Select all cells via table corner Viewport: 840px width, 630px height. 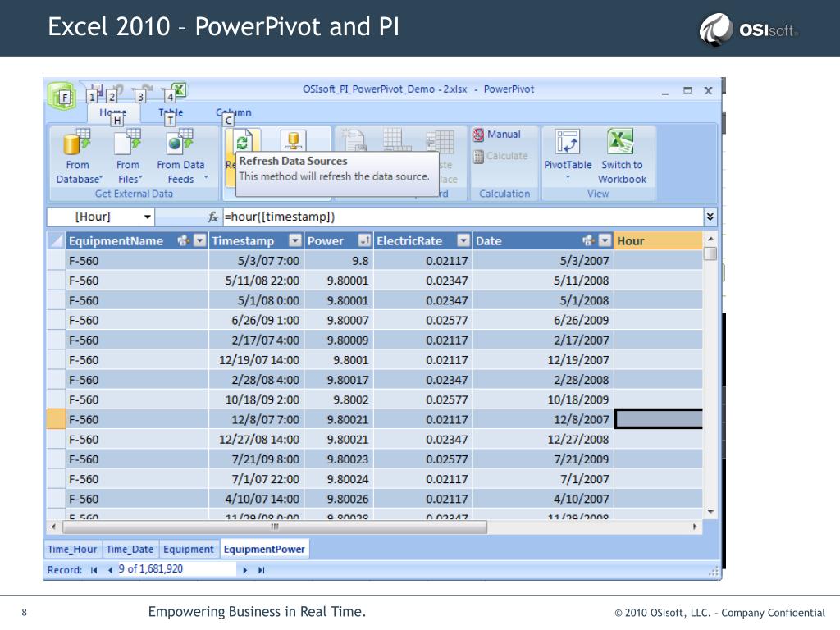(56, 240)
